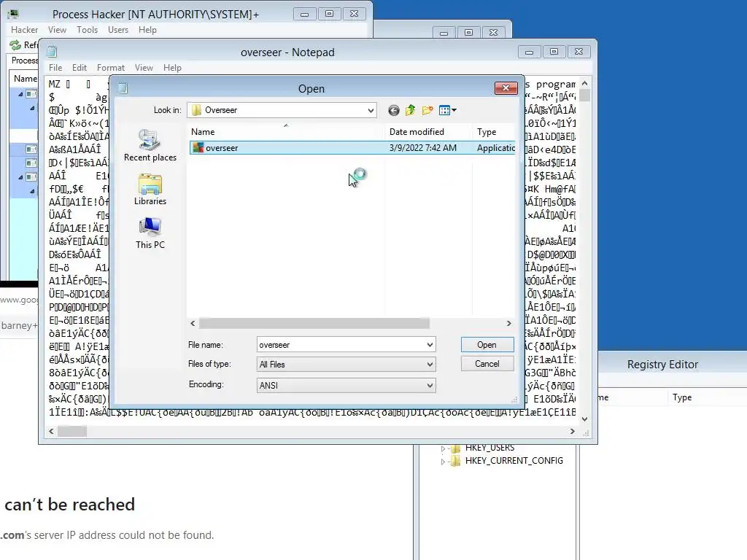This screenshot has width=747, height=560.
Task: Click file list scroll right arrow
Action: tap(508, 323)
